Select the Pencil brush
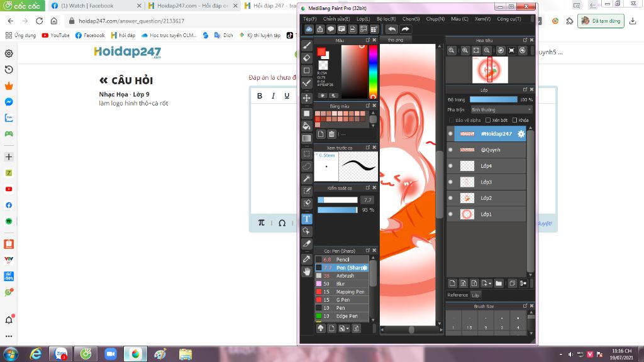The height and width of the screenshot is (362, 644). click(342, 260)
